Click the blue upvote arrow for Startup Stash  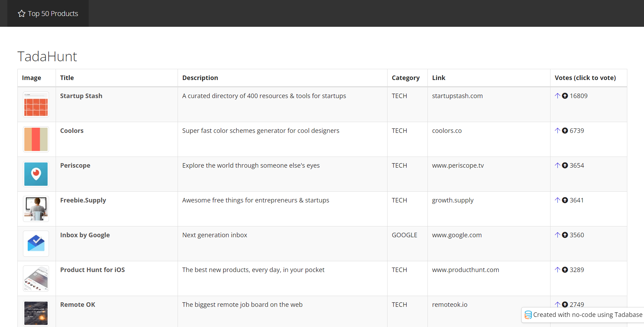tap(557, 96)
